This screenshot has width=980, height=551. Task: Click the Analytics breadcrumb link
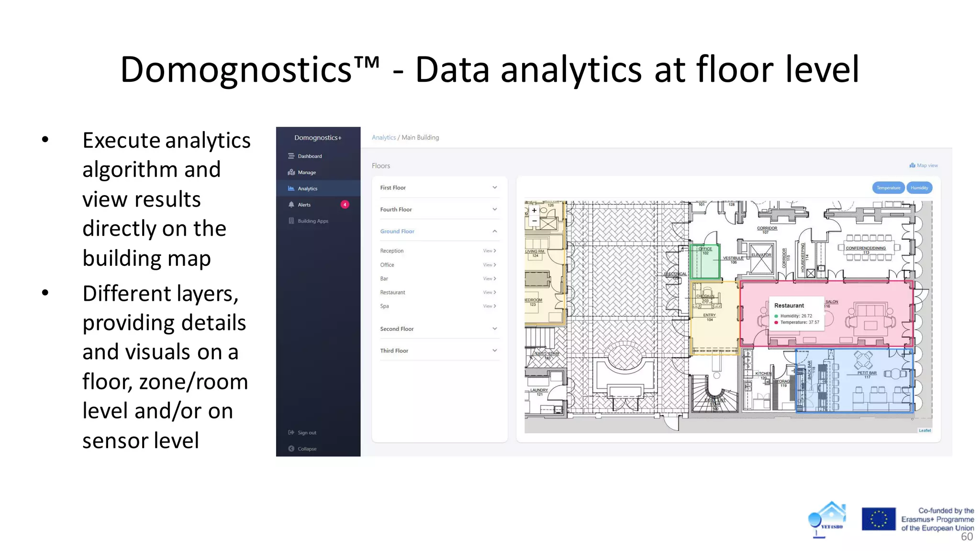[x=384, y=137]
